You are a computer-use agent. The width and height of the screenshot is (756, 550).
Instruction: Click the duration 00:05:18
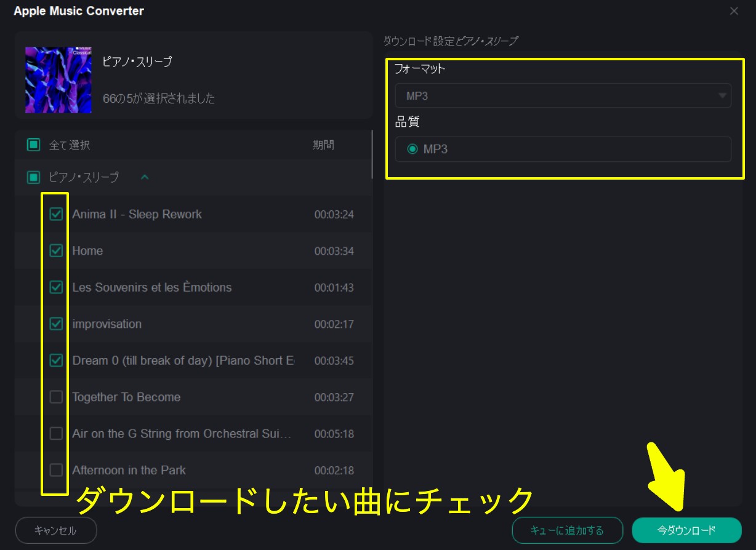[334, 434]
